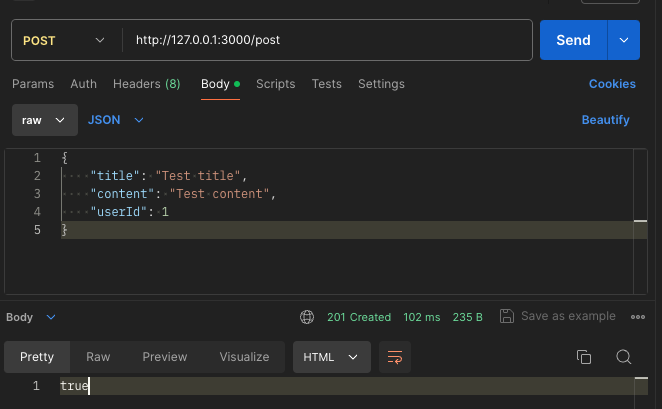The height and width of the screenshot is (409, 662).
Task: Click the copy response icon
Action: point(584,357)
